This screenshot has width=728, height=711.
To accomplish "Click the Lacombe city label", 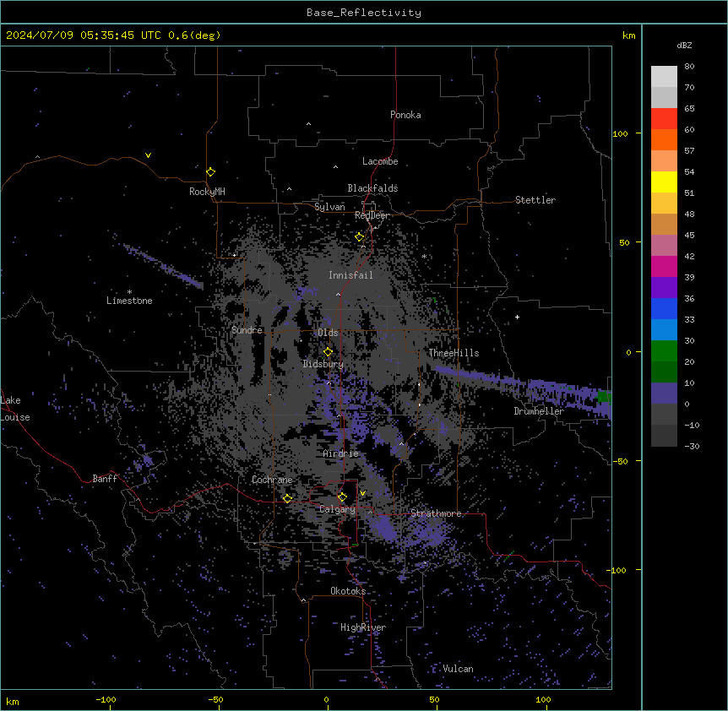I will tap(380, 161).
